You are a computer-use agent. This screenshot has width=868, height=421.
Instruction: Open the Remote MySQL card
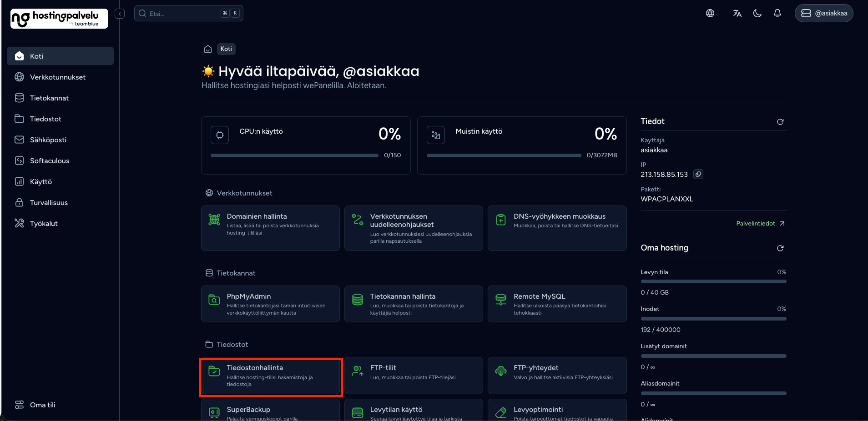coord(557,304)
